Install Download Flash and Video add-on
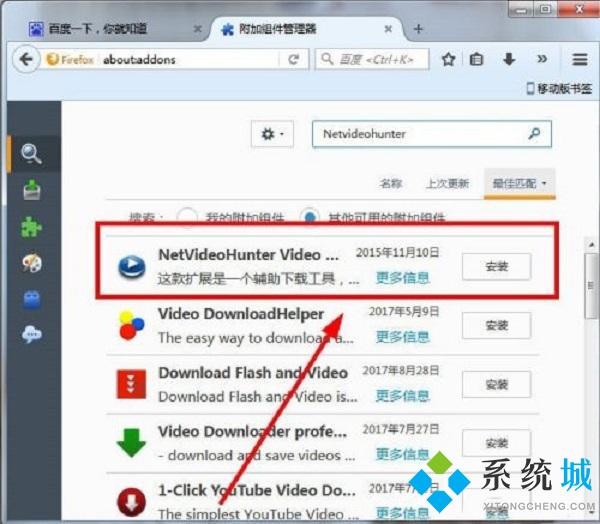600x524 pixels. click(x=496, y=385)
